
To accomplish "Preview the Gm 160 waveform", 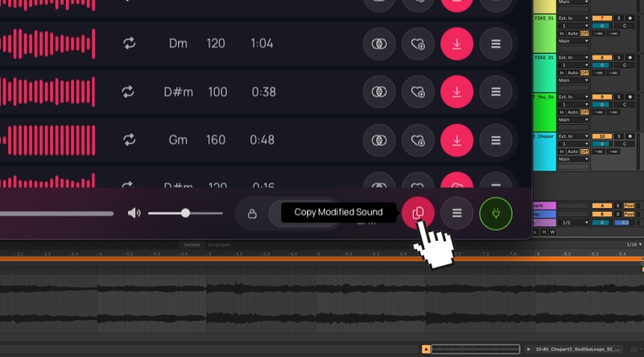I will [x=47, y=140].
